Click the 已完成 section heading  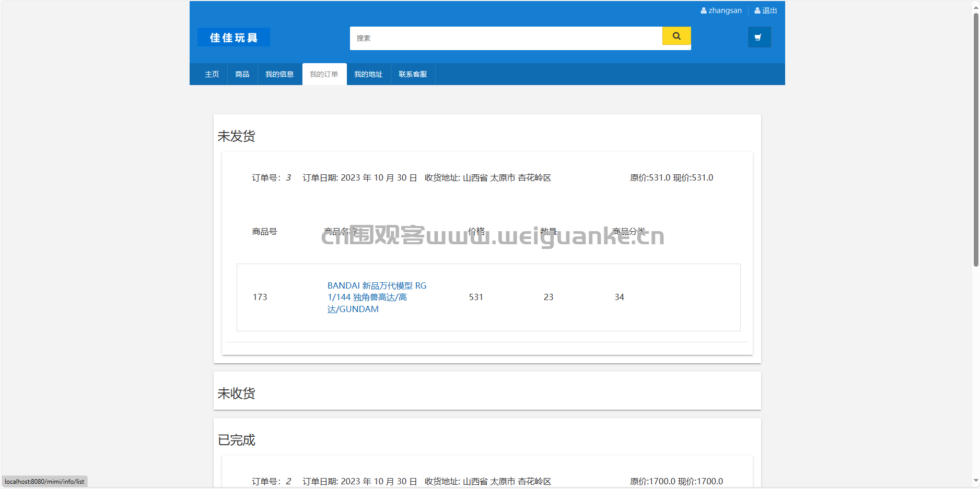click(x=237, y=440)
